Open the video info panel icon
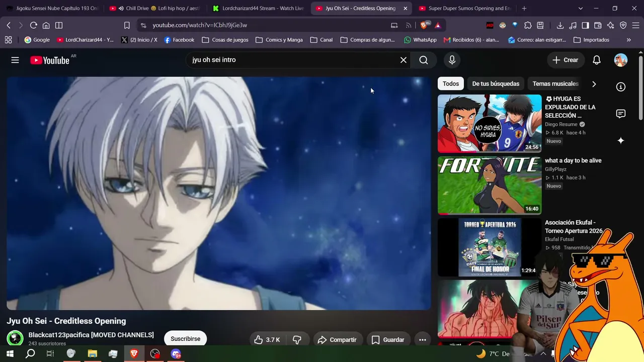 pos(621,87)
